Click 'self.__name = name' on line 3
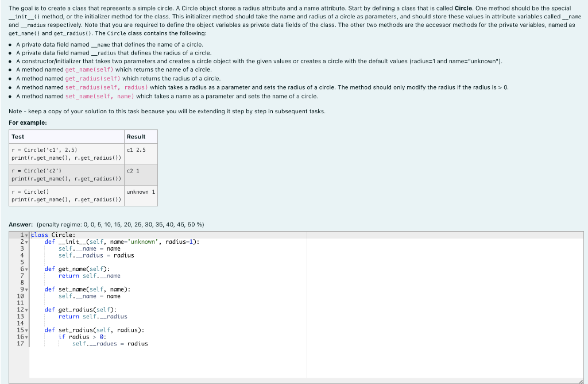This screenshot has height=384, width=588. coord(89,248)
